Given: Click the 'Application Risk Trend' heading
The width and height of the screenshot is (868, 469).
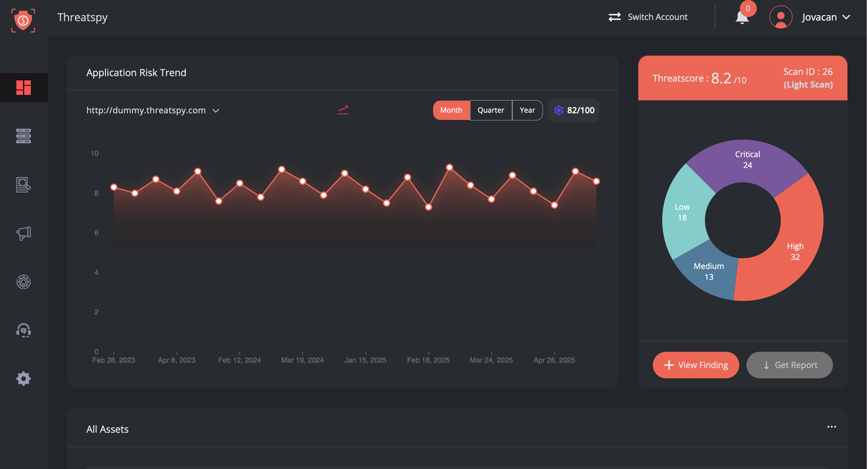Looking at the screenshot, I should click(x=136, y=73).
